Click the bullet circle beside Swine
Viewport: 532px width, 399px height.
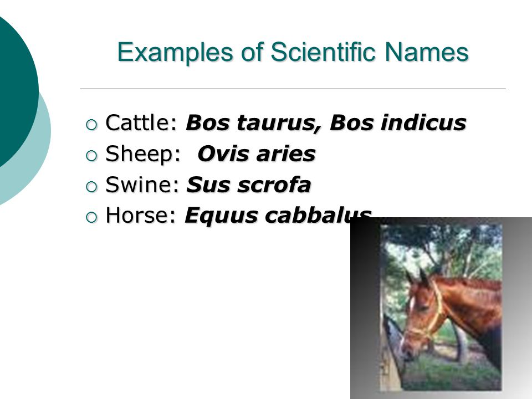tap(91, 187)
